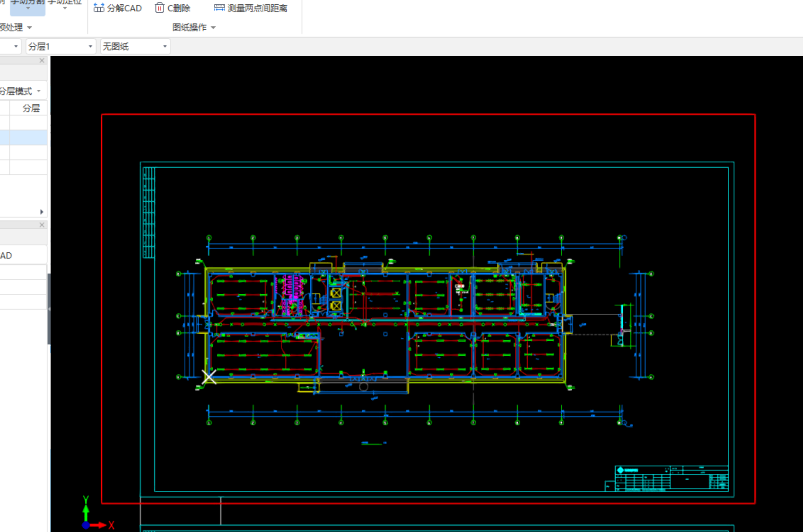Click the C删除 trash icon
Screen dimensions: 803x532
coord(160,8)
